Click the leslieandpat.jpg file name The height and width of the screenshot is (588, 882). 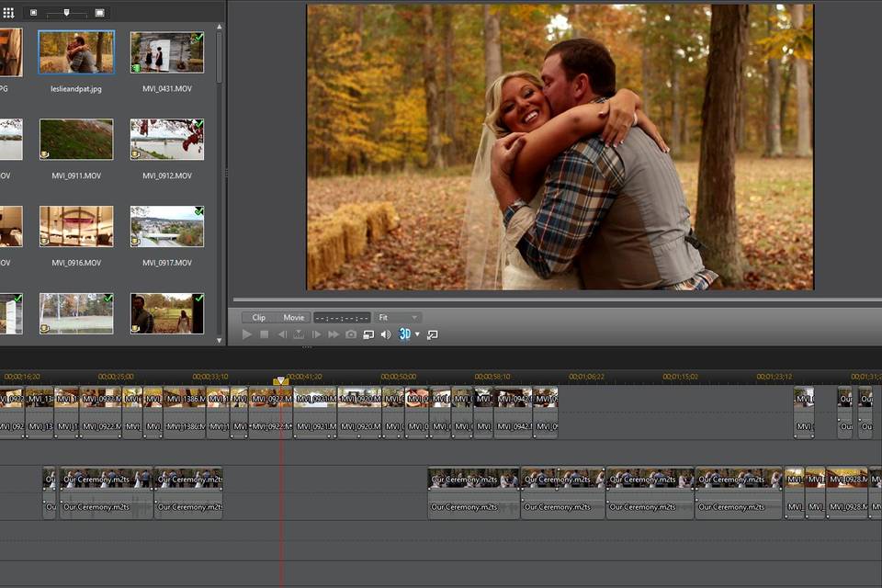click(x=76, y=89)
